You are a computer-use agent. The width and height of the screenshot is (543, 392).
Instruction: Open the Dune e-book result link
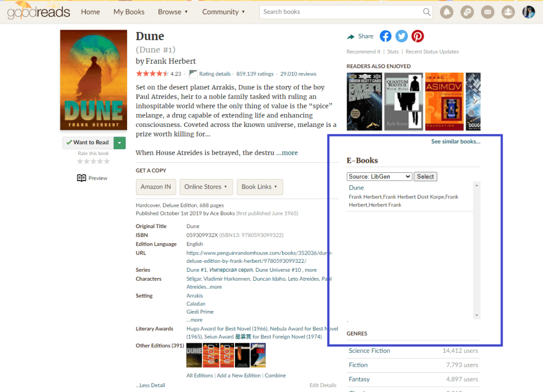pyautogui.click(x=357, y=187)
